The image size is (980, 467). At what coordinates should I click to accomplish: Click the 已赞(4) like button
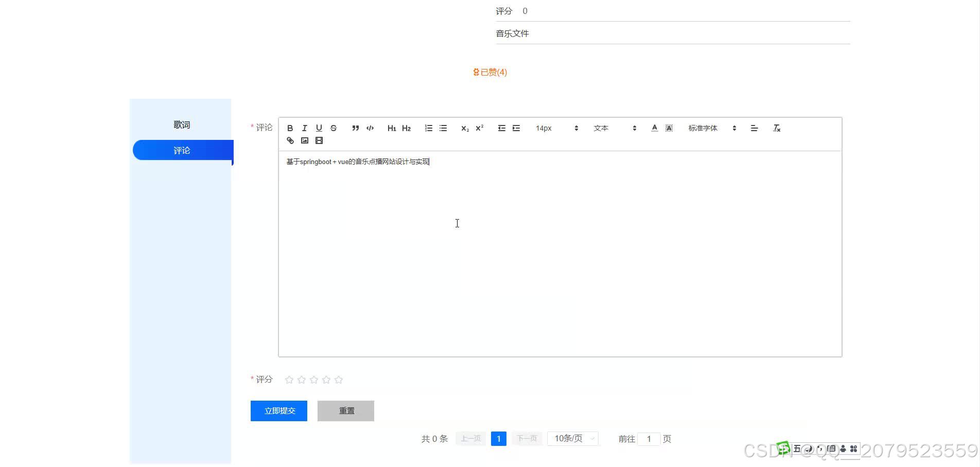click(490, 72)
